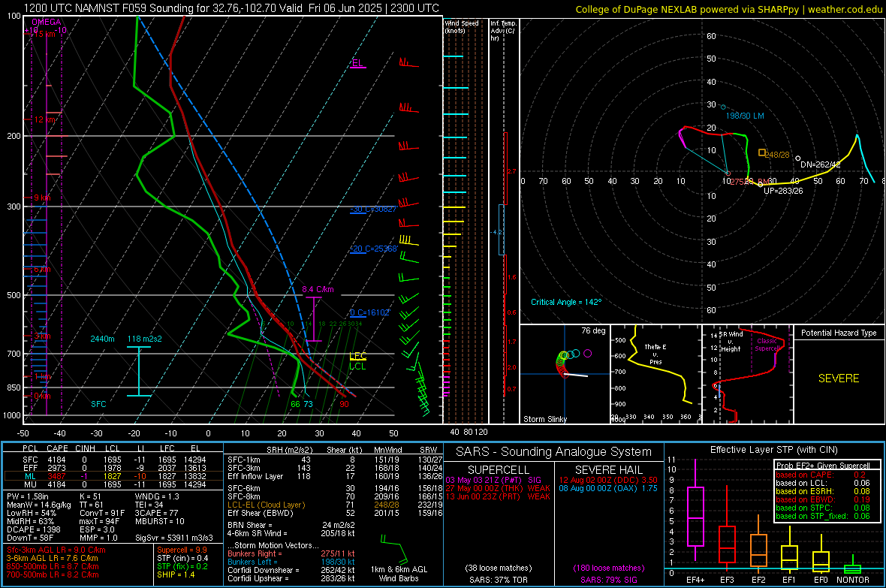The image size is (886, 588).
Task: Click the SARS: 79% SIG result
Action: pyautogui.click(x=608, y=580)
